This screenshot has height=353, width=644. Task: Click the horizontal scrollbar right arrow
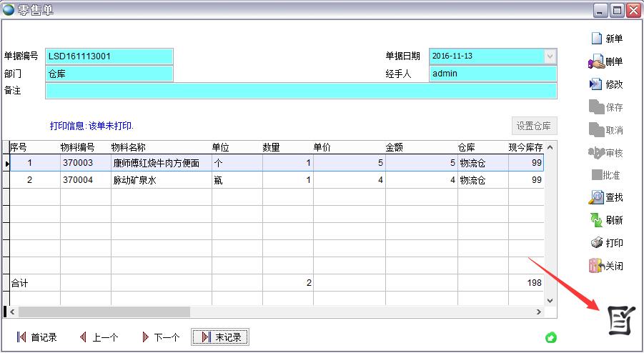tap(540, 312)
